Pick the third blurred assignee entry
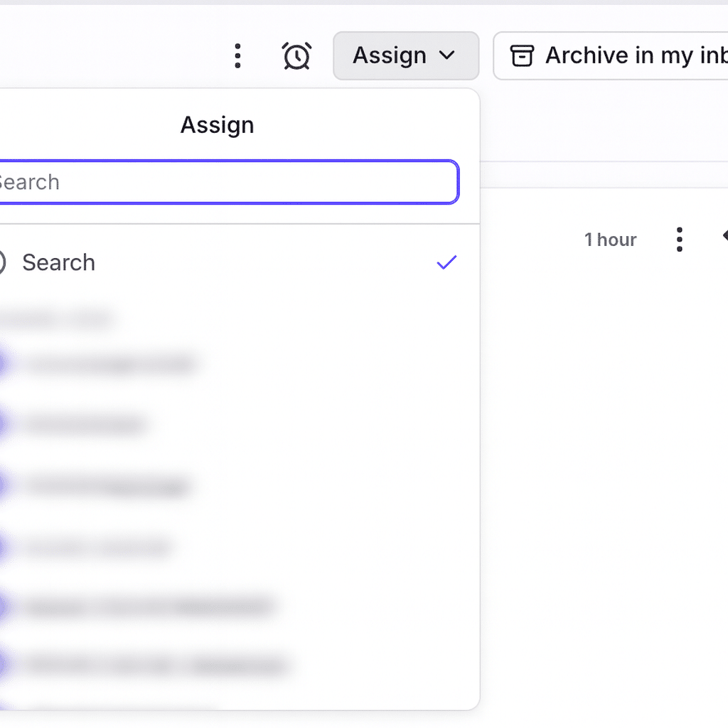728x728 pixels. pyautogui.click(x=107, y=486)
